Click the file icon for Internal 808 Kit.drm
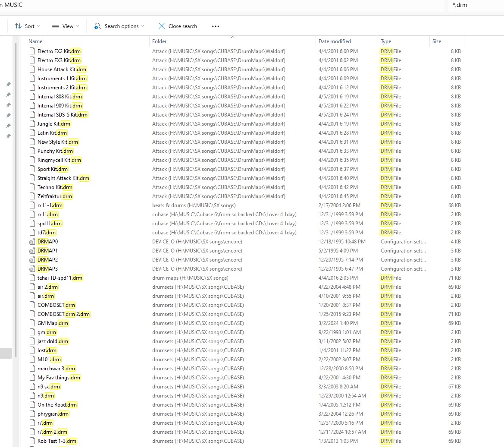The width and height of the screenshot is (504, 448). click(32, 96)
